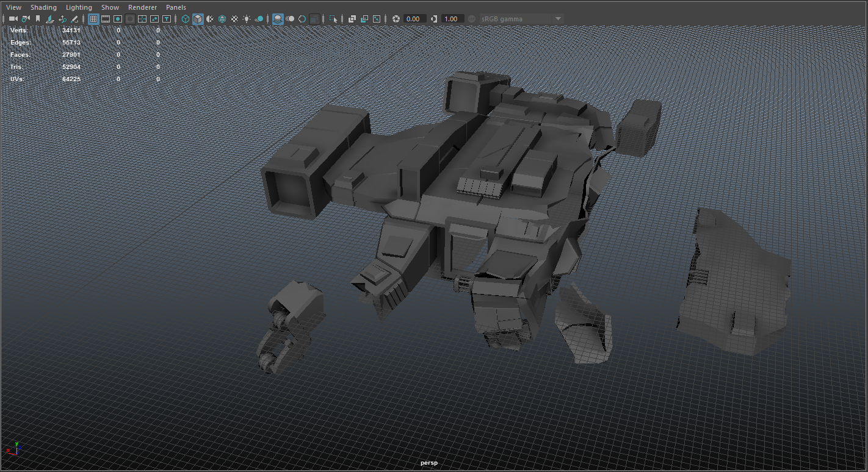
Task: Toggle Textured display checker icon
Action: pos(234,19)
